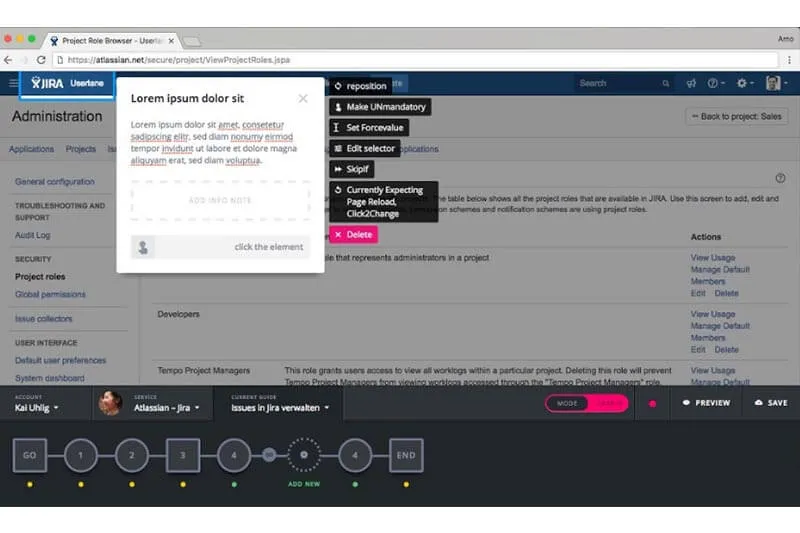Click the 'click the element' action field
The image size is (800, 533).
tap(220, 247)
